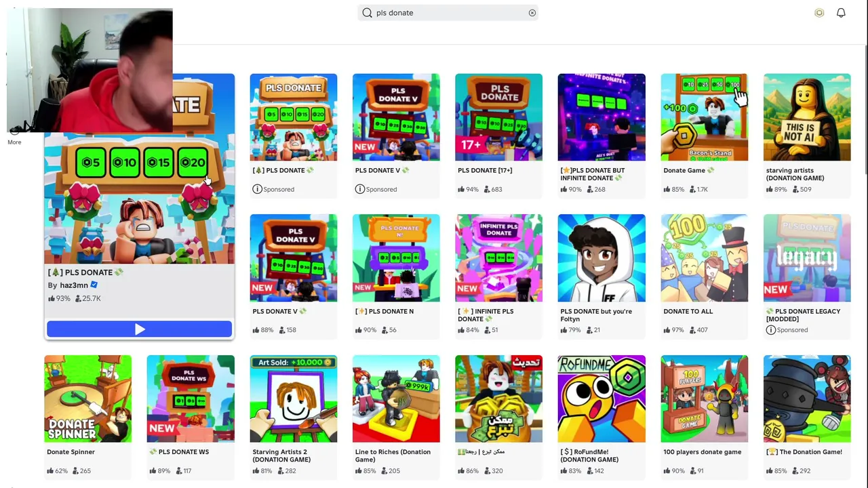868x488 pixels.
Task: Select PLS DONATE but you're Foltyn thumbnail
Action: tap(601, 258)
